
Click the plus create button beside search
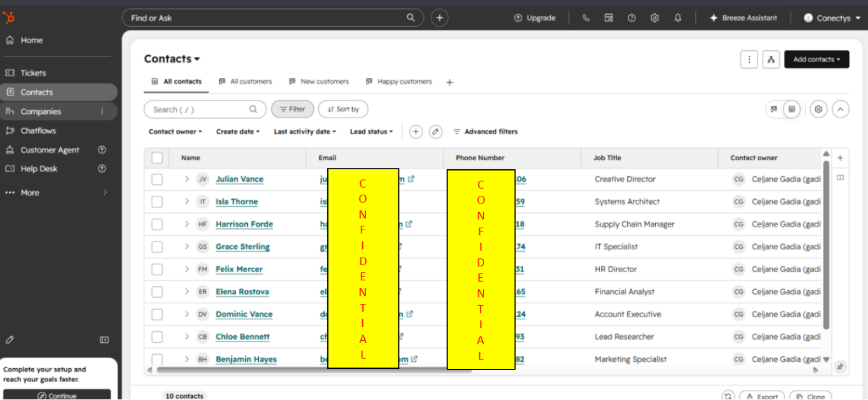(440, 18)
